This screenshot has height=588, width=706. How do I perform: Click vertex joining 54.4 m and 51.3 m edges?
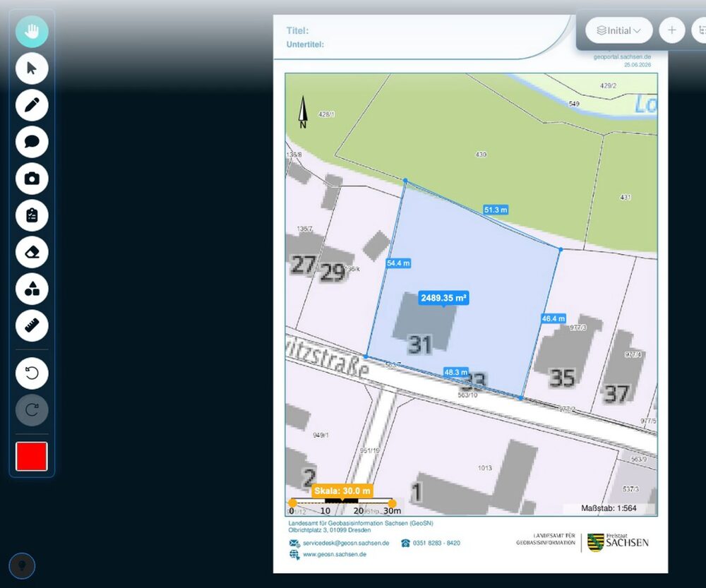pyautogui.click(x=405, y=181)
